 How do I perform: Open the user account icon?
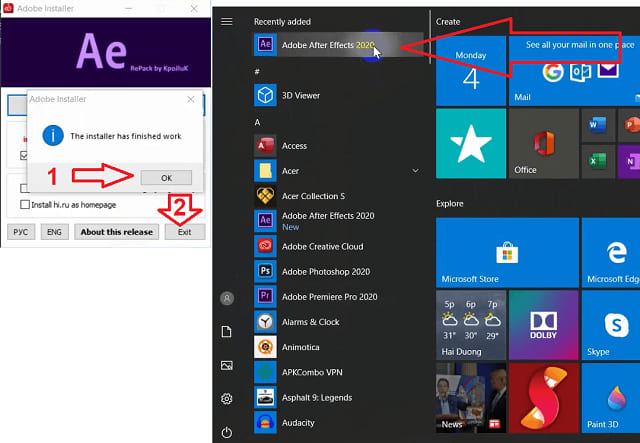tap(227, 298)
